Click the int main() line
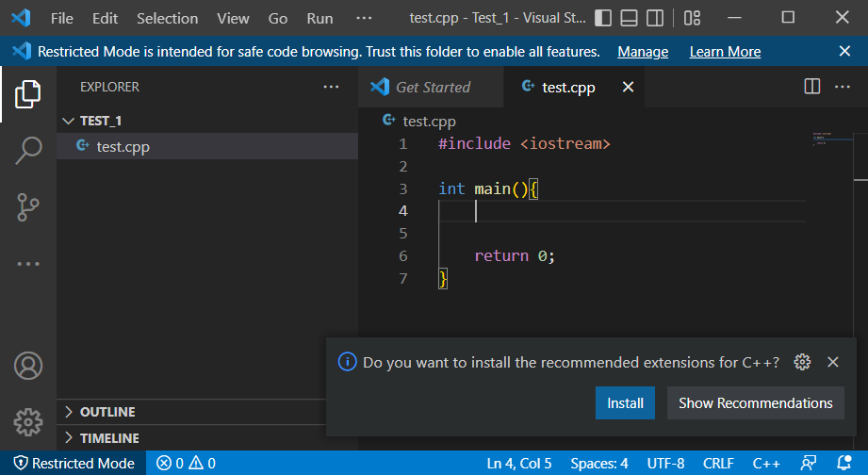The image size is (868, 475). [488, 188]
